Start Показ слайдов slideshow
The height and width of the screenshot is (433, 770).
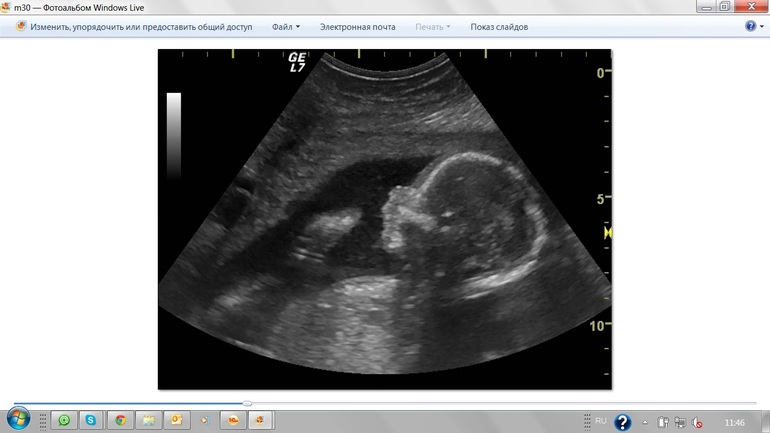tap(499, 27)
